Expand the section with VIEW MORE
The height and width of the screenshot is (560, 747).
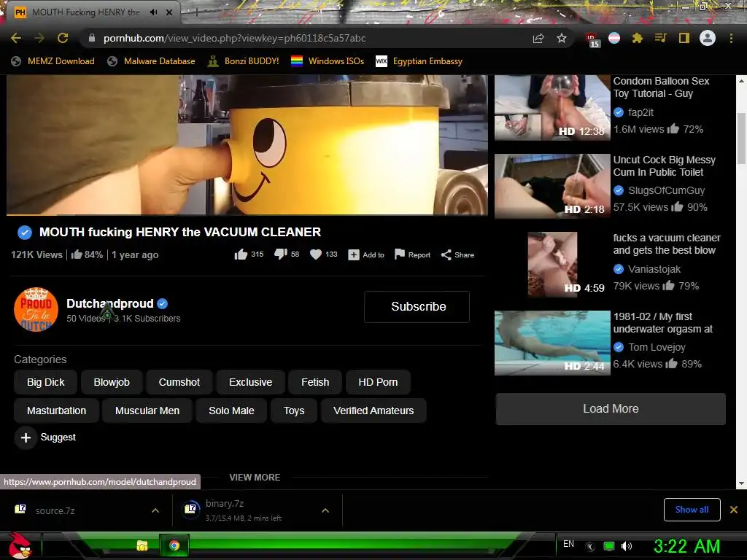(x=255, y=477)
